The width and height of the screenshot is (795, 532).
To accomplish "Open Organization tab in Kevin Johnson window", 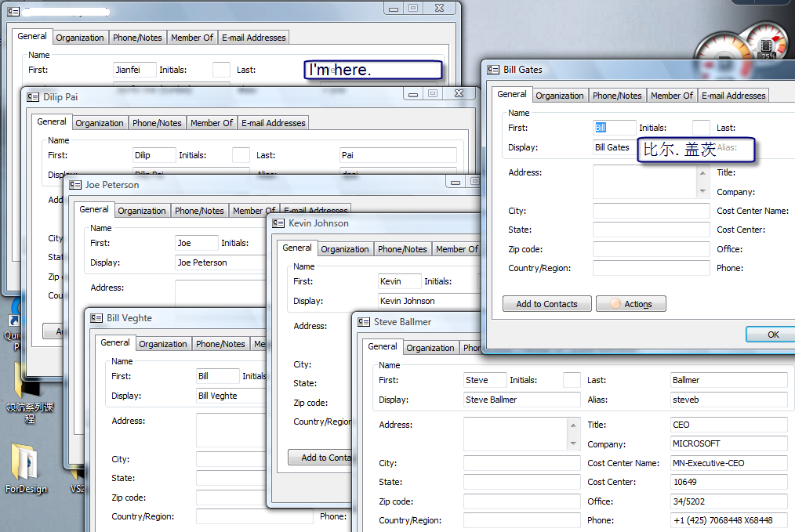I will 344,249.
